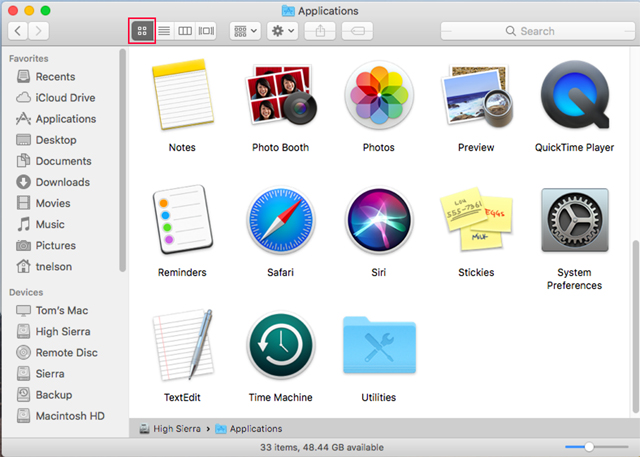The image size is (640, 457).
Task: Click the icon size slider
Action: point(589,446)
